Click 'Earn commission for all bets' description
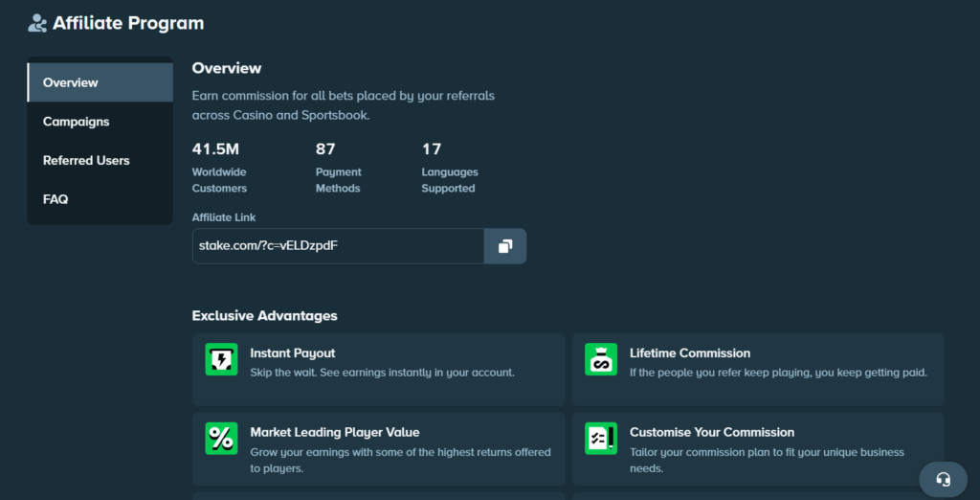Viewport: 980px width, 500px height. (344, 105)
